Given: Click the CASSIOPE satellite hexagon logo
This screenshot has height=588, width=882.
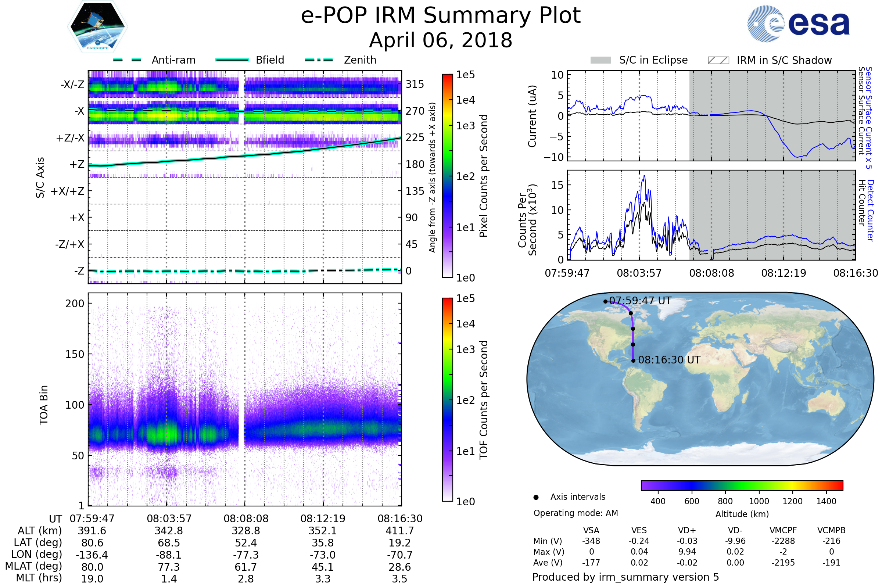Looking at the screenshot, I should tap(97, 27).
